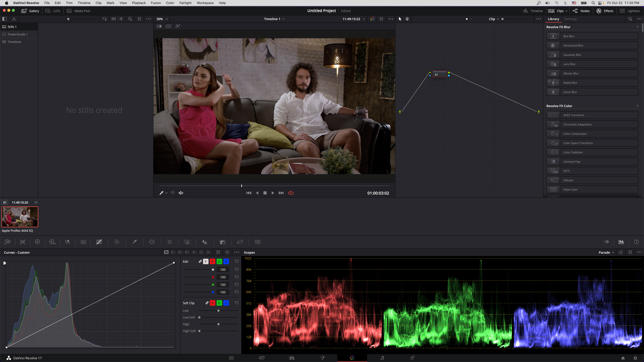The image size is (644, 362).
Task: Toggle loop playback
Action: (x=291, y=193)
